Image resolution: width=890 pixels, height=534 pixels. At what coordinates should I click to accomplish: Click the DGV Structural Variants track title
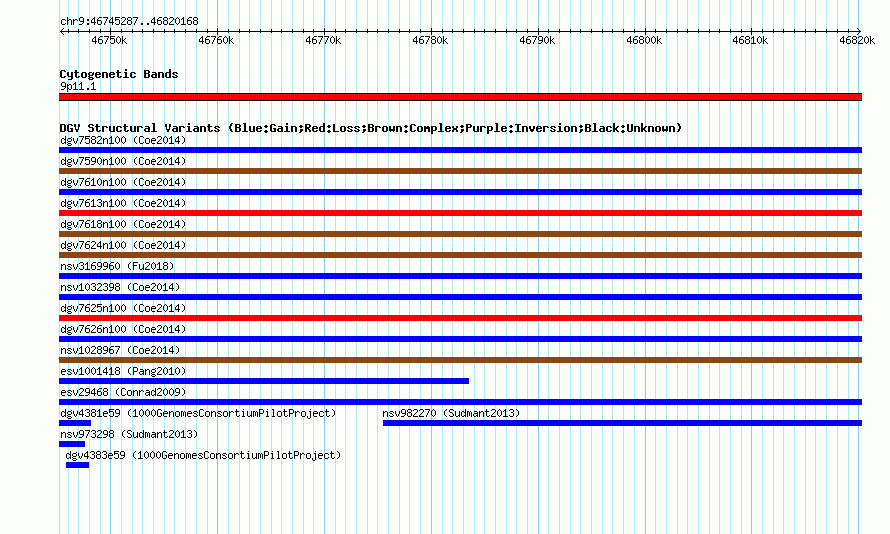click(371, 128)
